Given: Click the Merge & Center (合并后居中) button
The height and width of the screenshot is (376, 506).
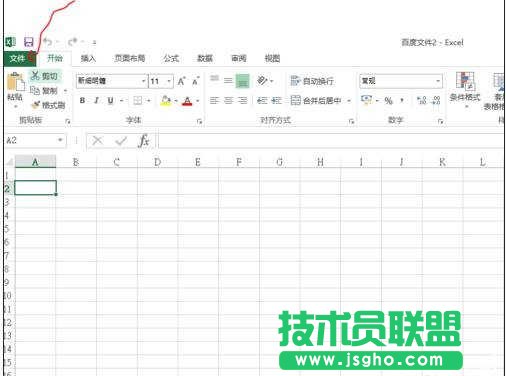Looking at the screenshot, I should click(316, 100).
